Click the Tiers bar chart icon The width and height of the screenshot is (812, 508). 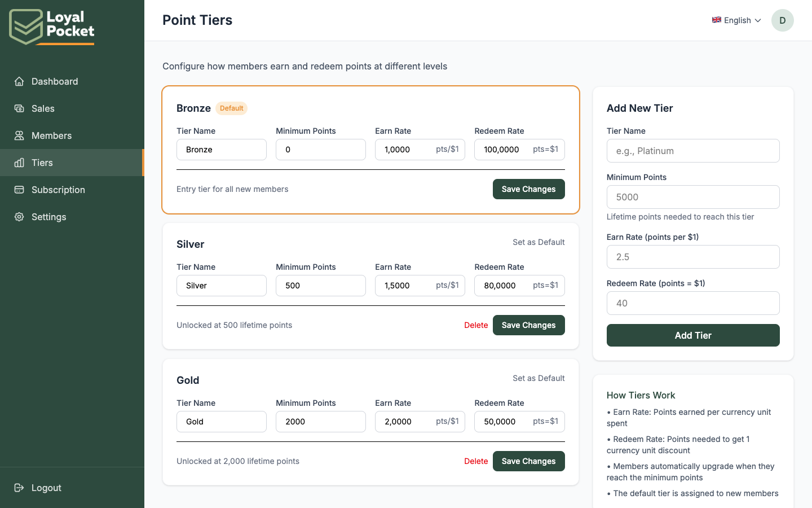pyautogui.click(x=19, y=163)
